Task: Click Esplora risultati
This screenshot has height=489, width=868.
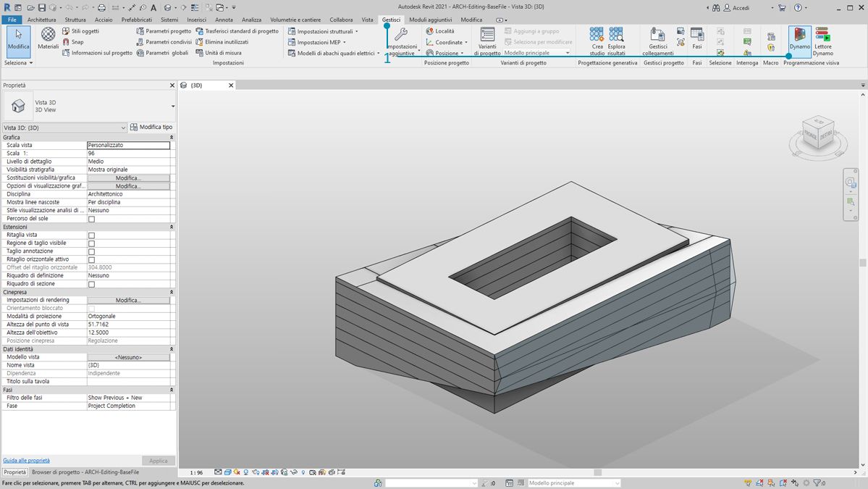Action: (x=616, y=41)
